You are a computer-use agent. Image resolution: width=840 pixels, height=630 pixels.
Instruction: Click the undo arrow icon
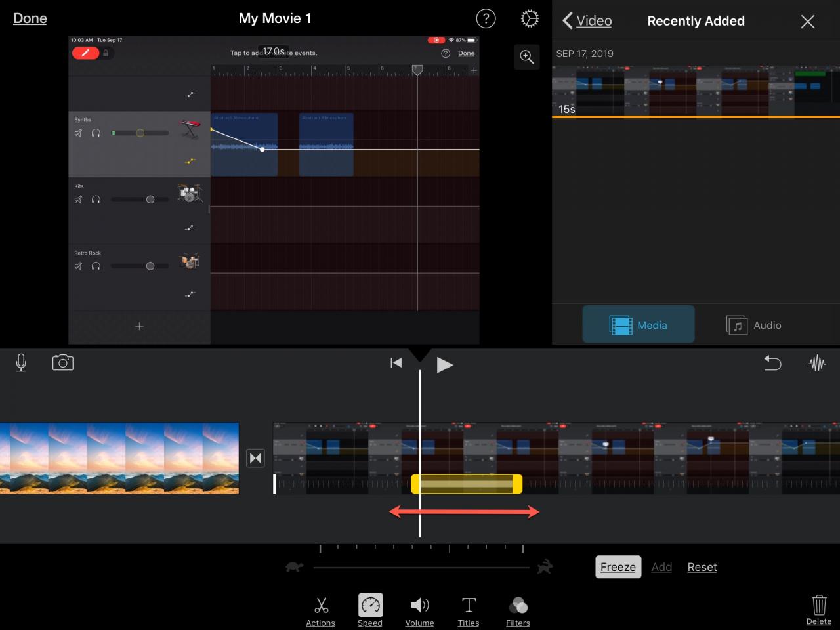tap(773, 363)
